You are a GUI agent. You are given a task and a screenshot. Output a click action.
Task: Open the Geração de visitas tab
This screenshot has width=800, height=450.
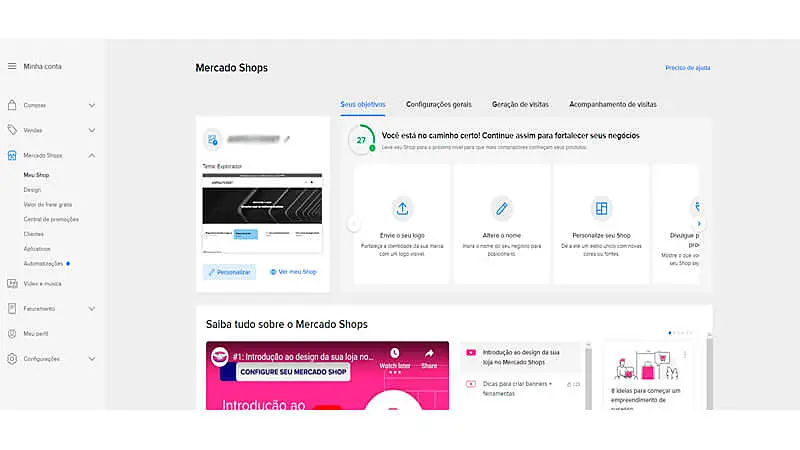point(520,105)
